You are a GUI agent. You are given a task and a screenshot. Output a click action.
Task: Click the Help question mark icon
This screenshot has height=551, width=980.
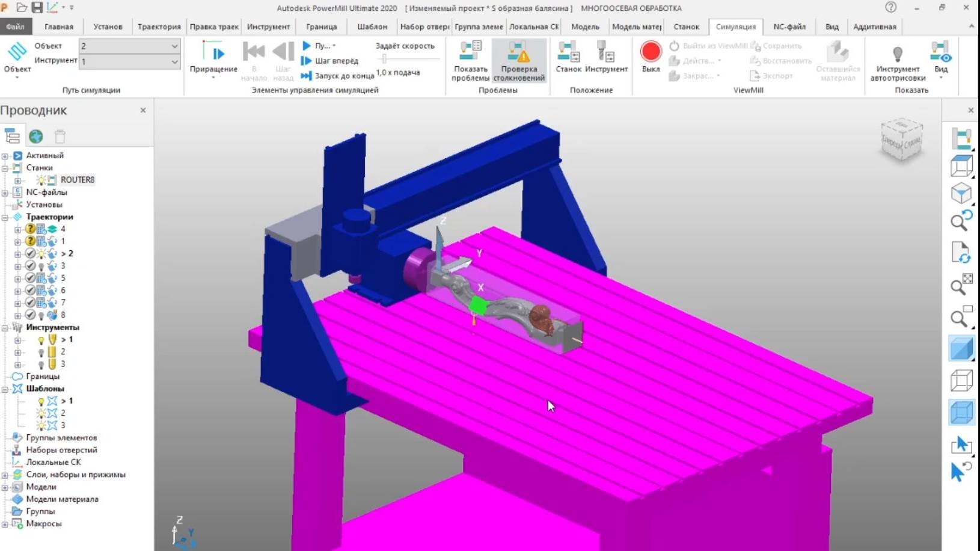[891, 7]
